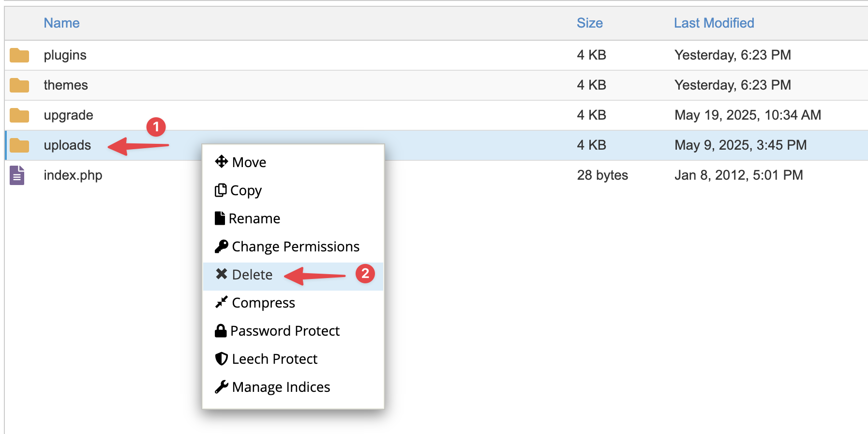Click the May 19, 2025, 10:34 AM date
Image resolution: width=868 pixels, height=434 pixels.
[x=748, y=115]
